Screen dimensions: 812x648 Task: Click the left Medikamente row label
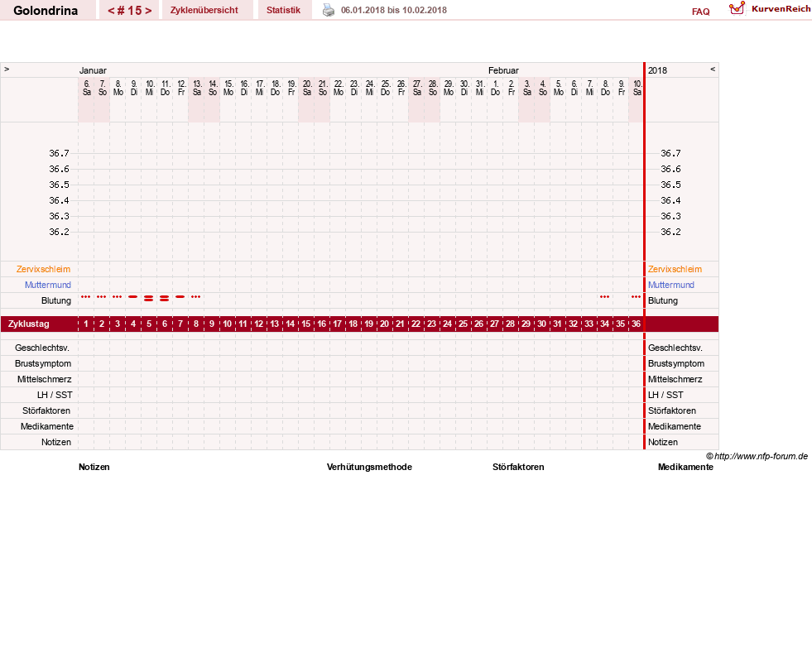click(47, 426)
